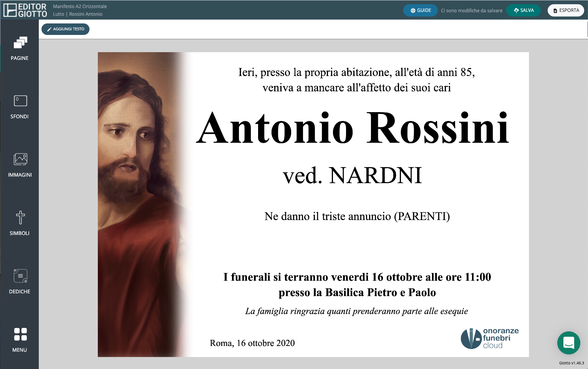Open the Pagine panel
This screenshot has height=369, width=588.
pos(20,48)
